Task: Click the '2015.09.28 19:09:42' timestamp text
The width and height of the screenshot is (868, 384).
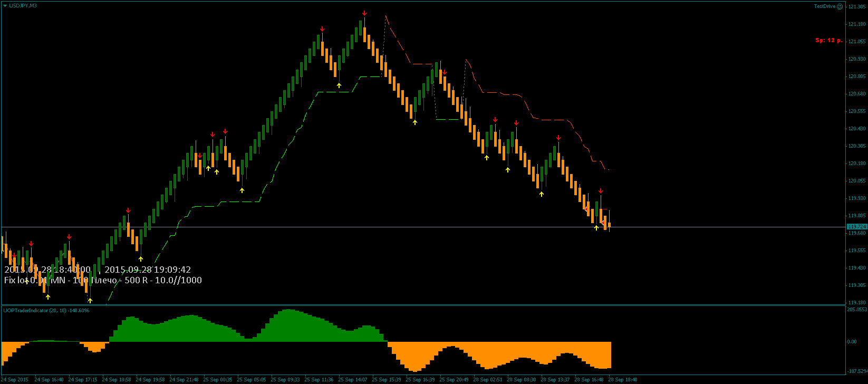Action: pos(148,270)
